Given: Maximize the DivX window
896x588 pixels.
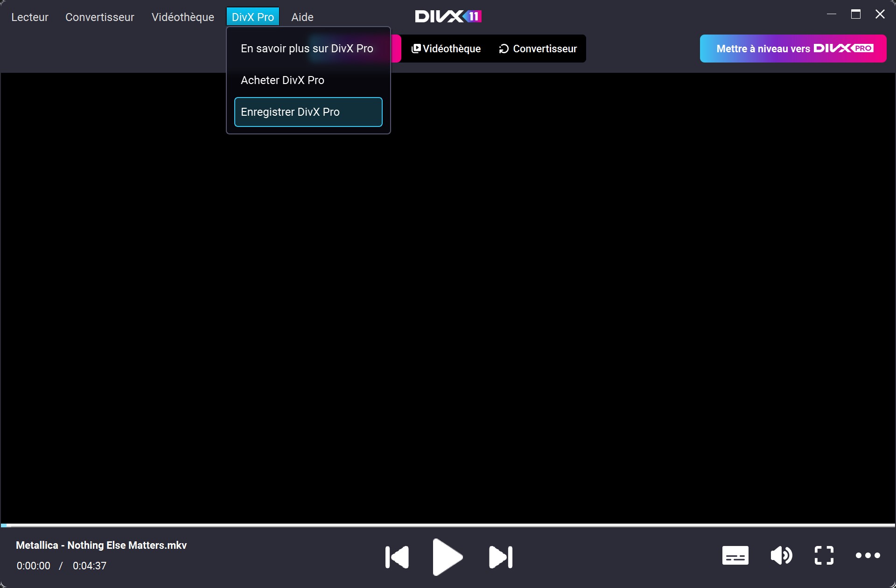Looking at the screenshot, I should 856,14.
